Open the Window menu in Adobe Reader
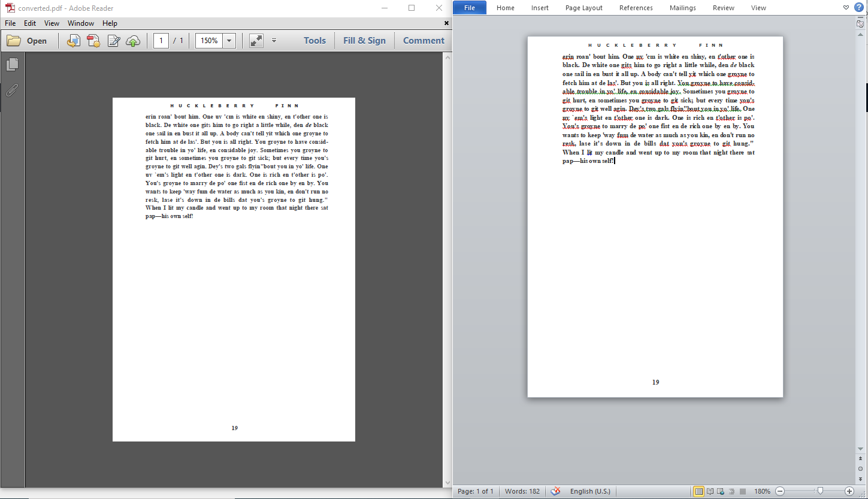 click(x=81, y=23)
